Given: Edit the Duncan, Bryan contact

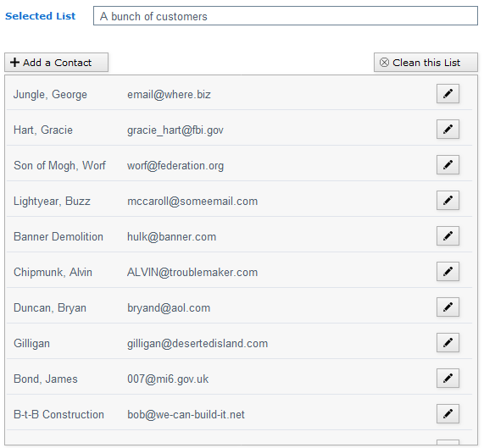Looking at the screenshot, I should pyautogui.click(x=448, y=307).
